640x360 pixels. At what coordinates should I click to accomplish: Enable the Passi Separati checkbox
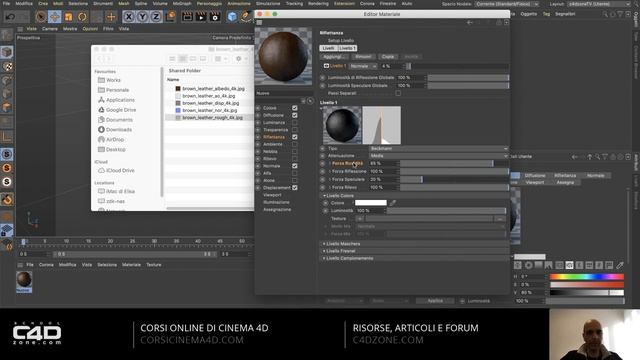coord(398,93)
